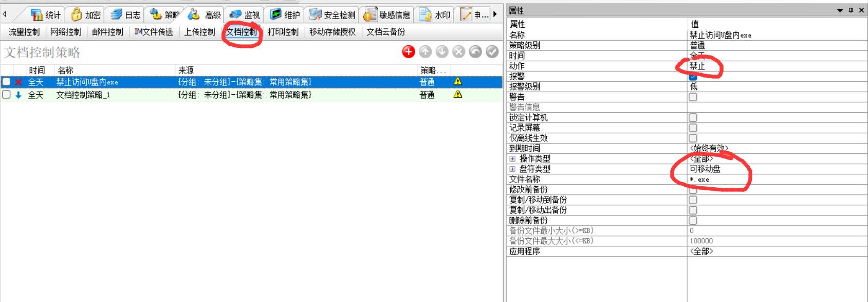This screenshot has width=868, height=302.
Task: Open properties panel dropdown arrow menu
Action: click(840, 10)
